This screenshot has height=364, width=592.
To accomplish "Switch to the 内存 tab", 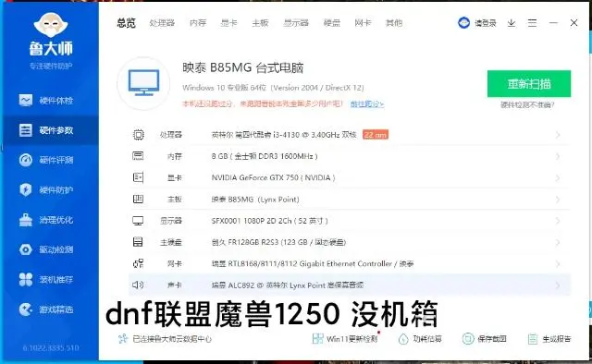I will pyautogui.click(x=198, y=23).
